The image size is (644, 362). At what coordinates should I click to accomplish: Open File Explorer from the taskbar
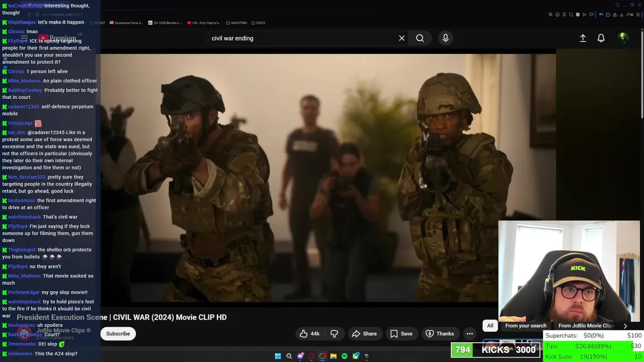pyautogui.click(x=333, y=356)
